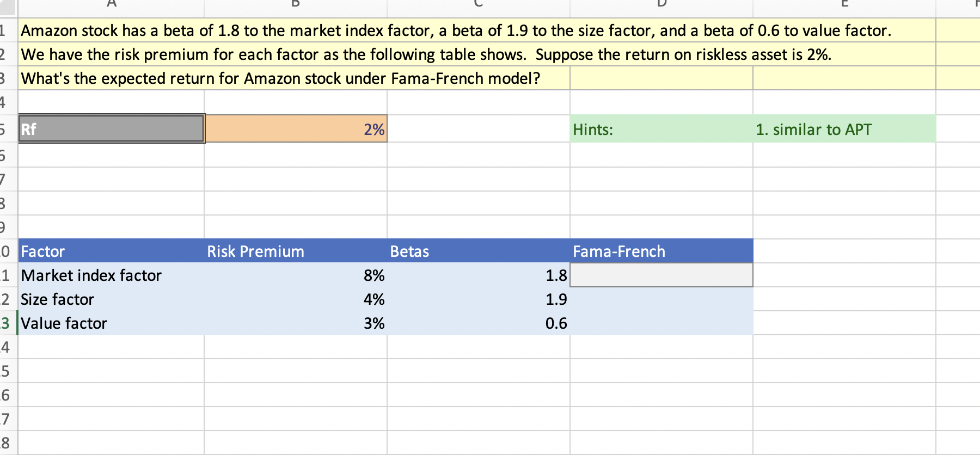Click the 2% risk-free rate cell

[x=296, y=129]
